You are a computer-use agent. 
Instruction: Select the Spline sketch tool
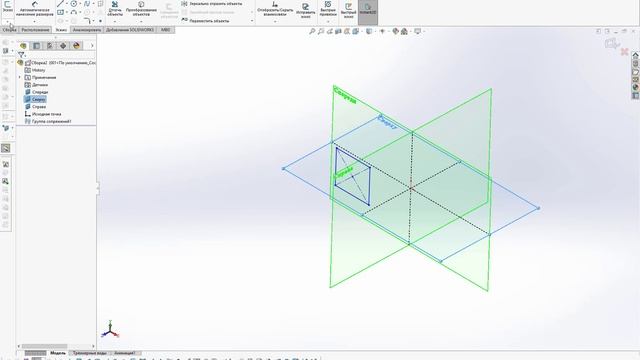tap(87, 4)
